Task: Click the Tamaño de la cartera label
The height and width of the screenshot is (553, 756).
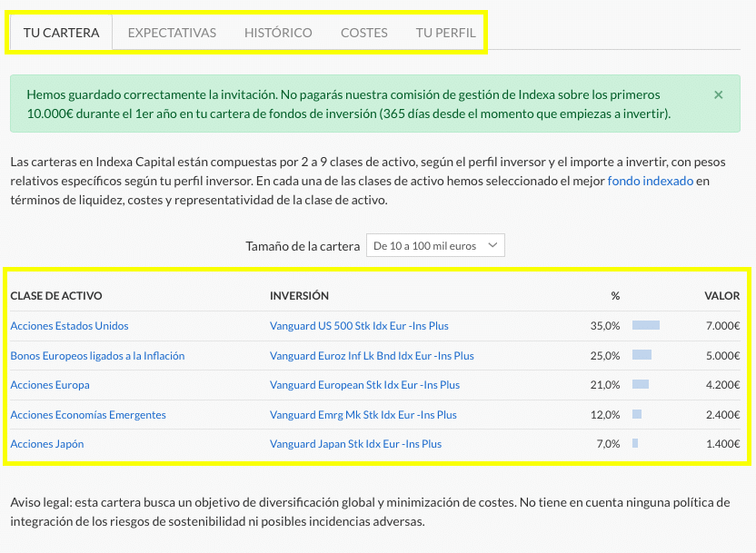Action: click(303, 246)
